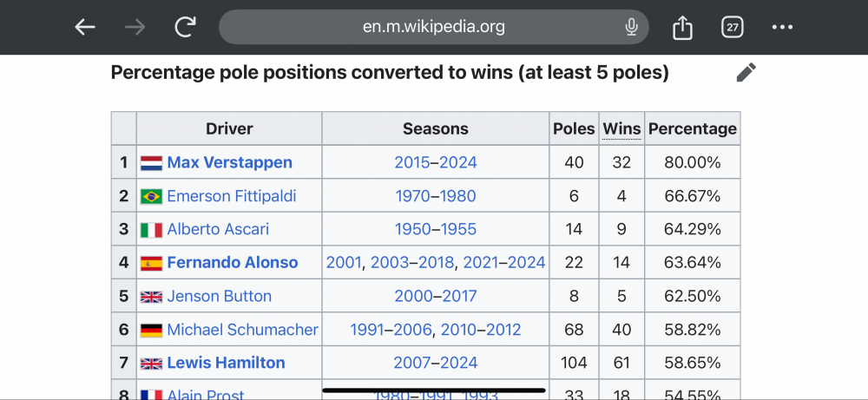Tap the browser back arrow
The height and width of the screenshot is (400, 868).
(x=84, y=27)
